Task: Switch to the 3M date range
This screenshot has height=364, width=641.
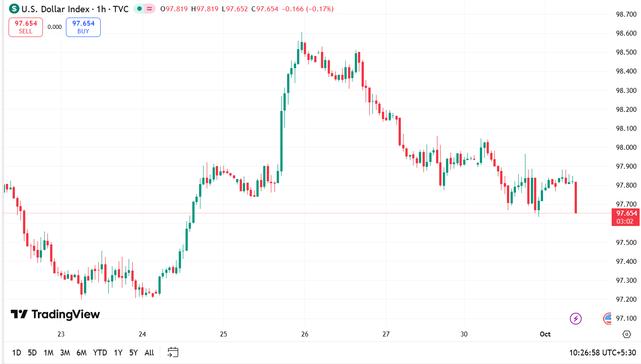Action: coord(65,353)
